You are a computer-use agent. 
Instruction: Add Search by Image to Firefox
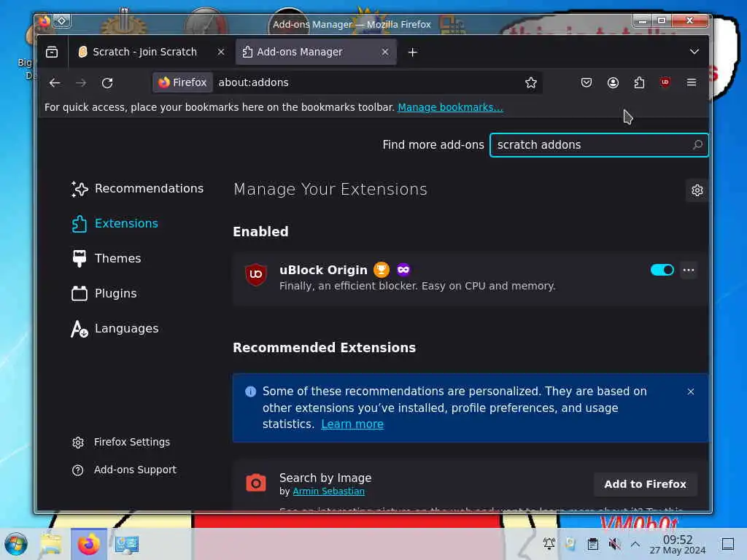pyautogui.click(x=645, y=484)
